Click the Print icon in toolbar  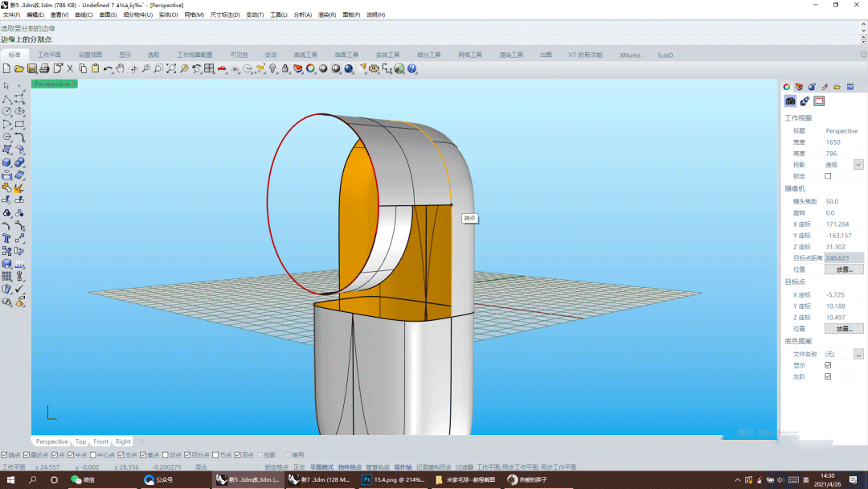pyautogui.click(x=45, y=69)
